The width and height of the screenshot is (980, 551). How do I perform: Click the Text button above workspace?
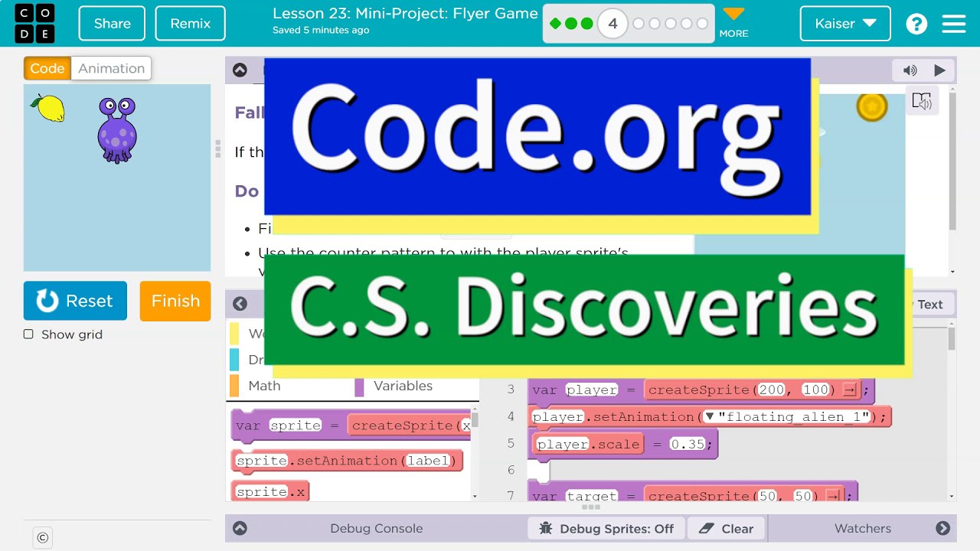930,305
